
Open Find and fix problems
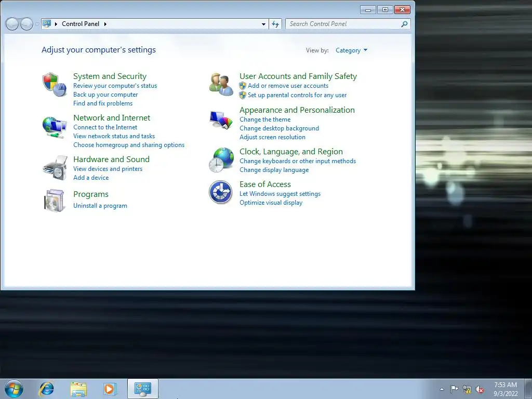[x=103, y=103]
